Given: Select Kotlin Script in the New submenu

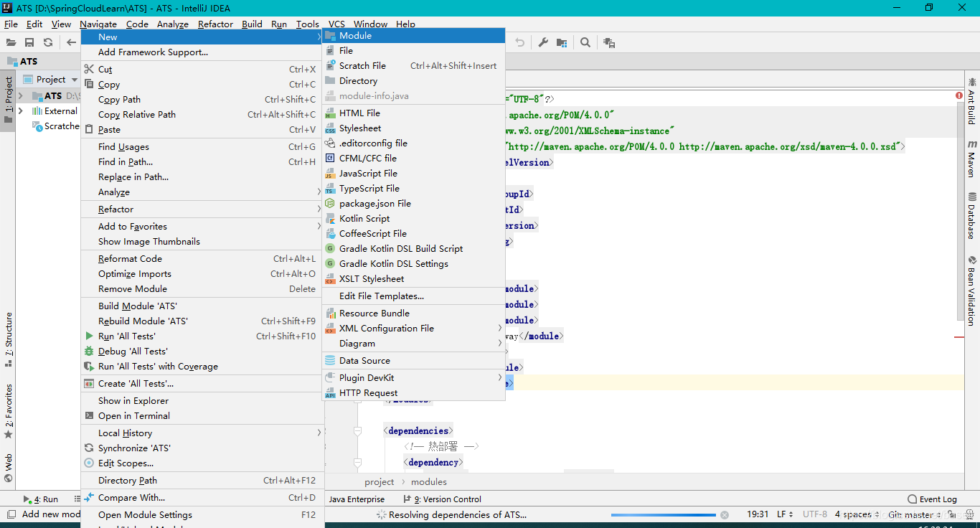Looking at the screenshot, I should pyautogui.click(x=414, y=218).
